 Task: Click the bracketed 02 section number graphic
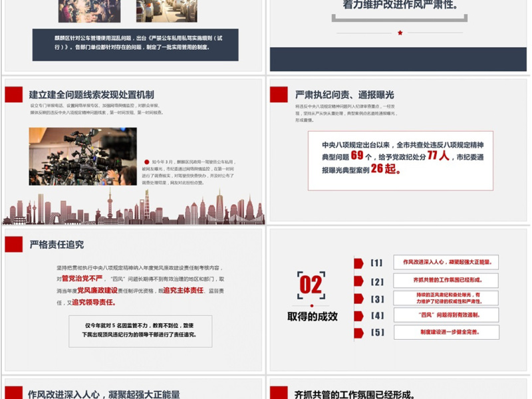click(x=311, y=285)
